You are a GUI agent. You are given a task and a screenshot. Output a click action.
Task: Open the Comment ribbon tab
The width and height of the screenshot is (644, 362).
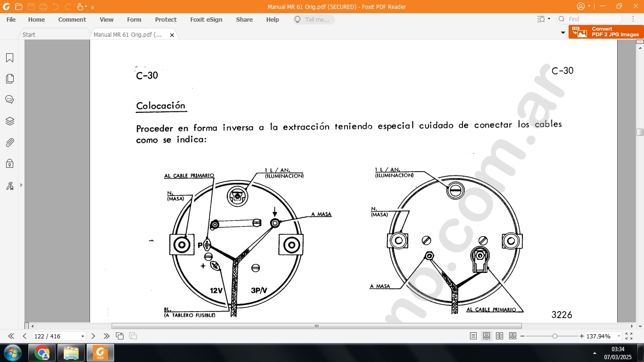point(72,20)
